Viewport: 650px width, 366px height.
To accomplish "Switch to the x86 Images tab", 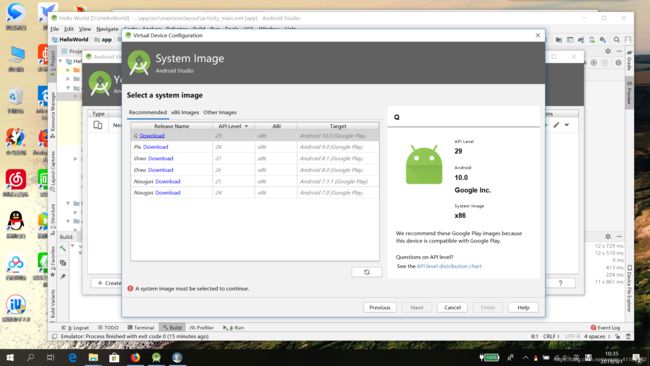I will point(185,112).
